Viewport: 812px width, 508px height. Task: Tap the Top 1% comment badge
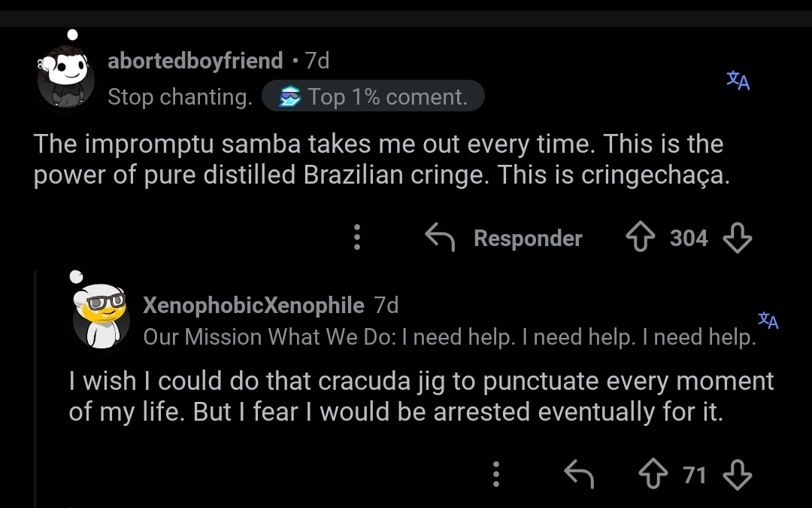point(373,97)
